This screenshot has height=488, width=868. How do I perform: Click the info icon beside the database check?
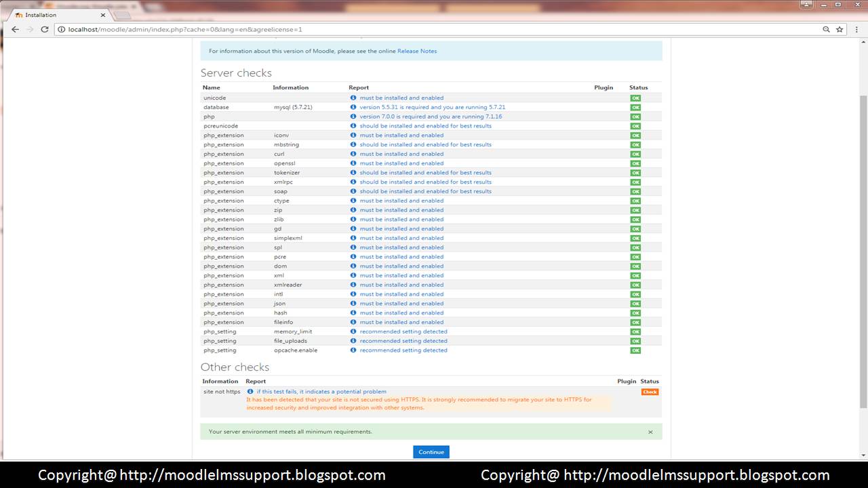353,107
